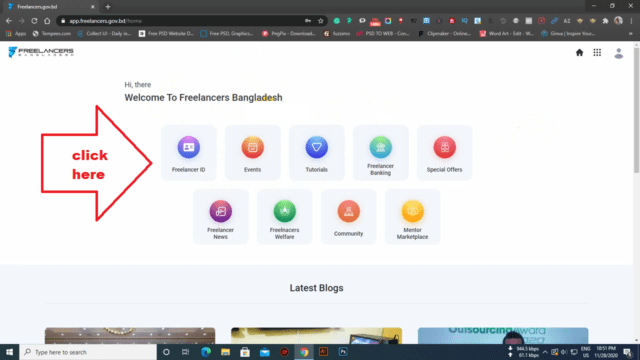Bookmark this page with the star icon

tap(321, 21)
